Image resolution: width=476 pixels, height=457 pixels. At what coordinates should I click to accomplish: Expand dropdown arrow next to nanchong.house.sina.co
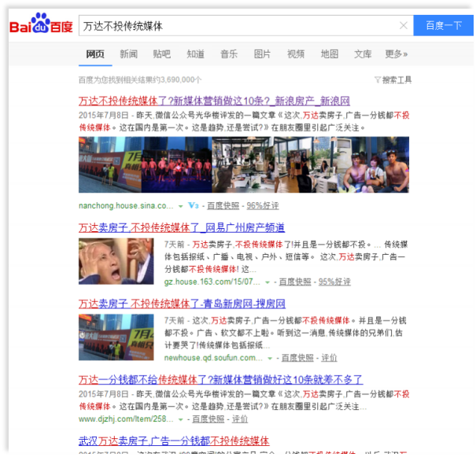pyautogui.click(x=181, y=206)
